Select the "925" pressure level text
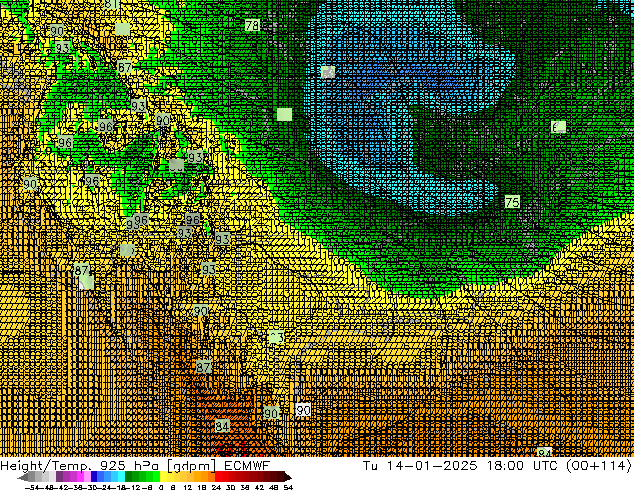This screenshot has width=634, height=490. pyautogui.click(x=112, y=466)
